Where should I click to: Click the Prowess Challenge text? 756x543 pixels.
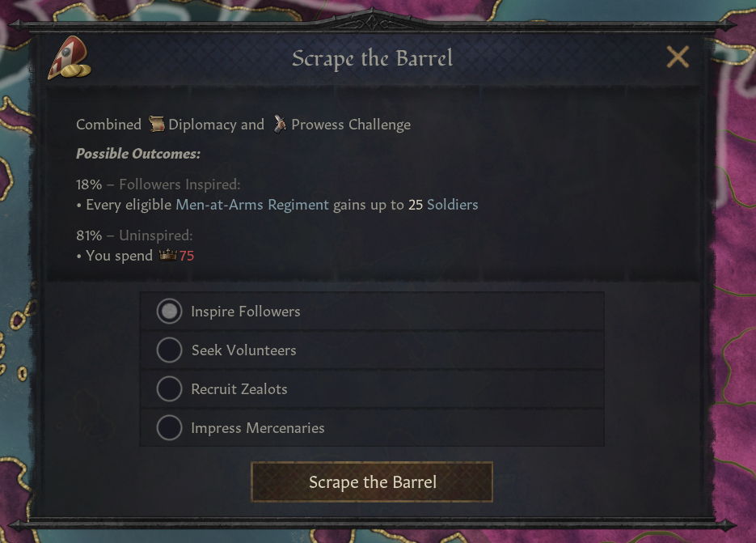tap(351, 125)
